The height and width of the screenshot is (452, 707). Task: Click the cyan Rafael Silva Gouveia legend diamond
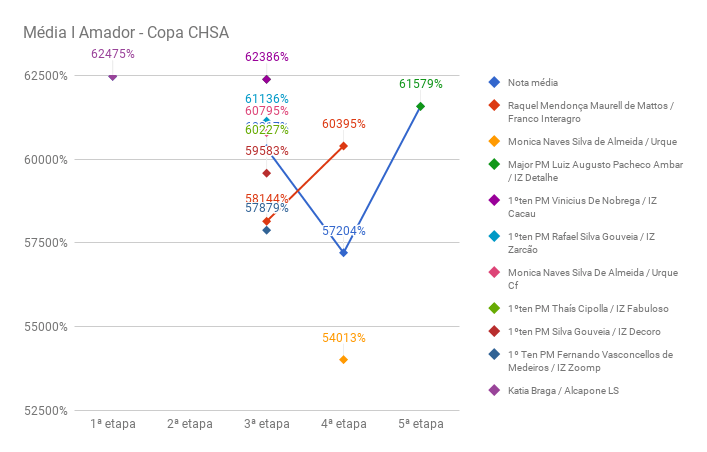(x=494, y=237)
